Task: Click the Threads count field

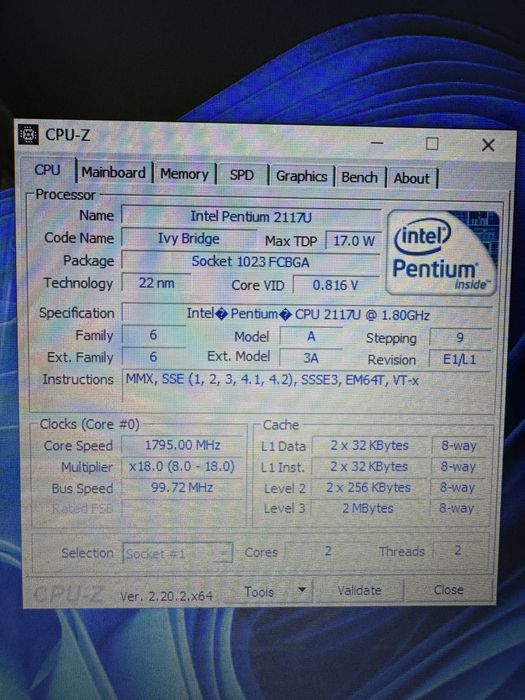Action: [x=458, y=550]
